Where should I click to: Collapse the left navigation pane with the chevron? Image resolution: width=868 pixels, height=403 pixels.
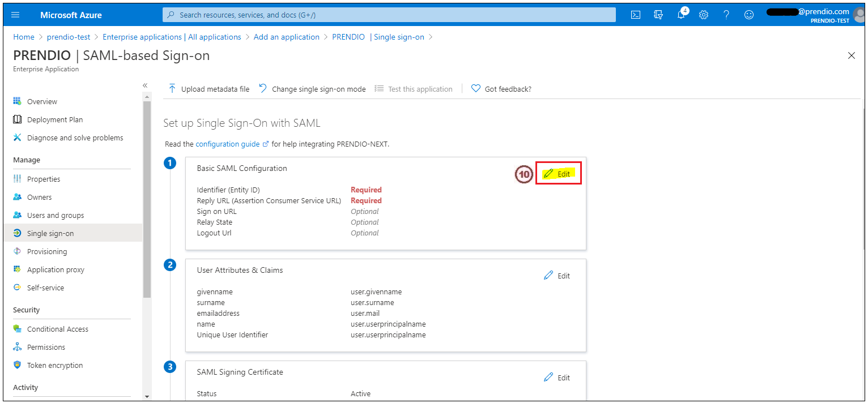pos(145,85)
